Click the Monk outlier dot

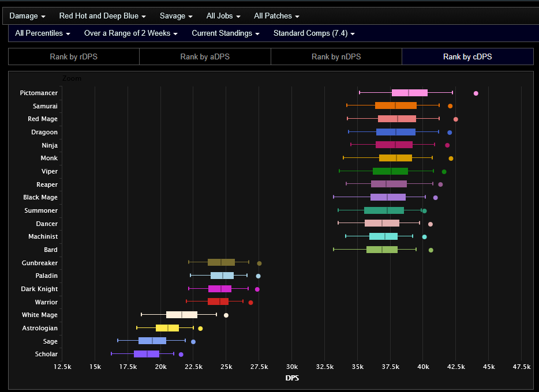coord(451,159)
